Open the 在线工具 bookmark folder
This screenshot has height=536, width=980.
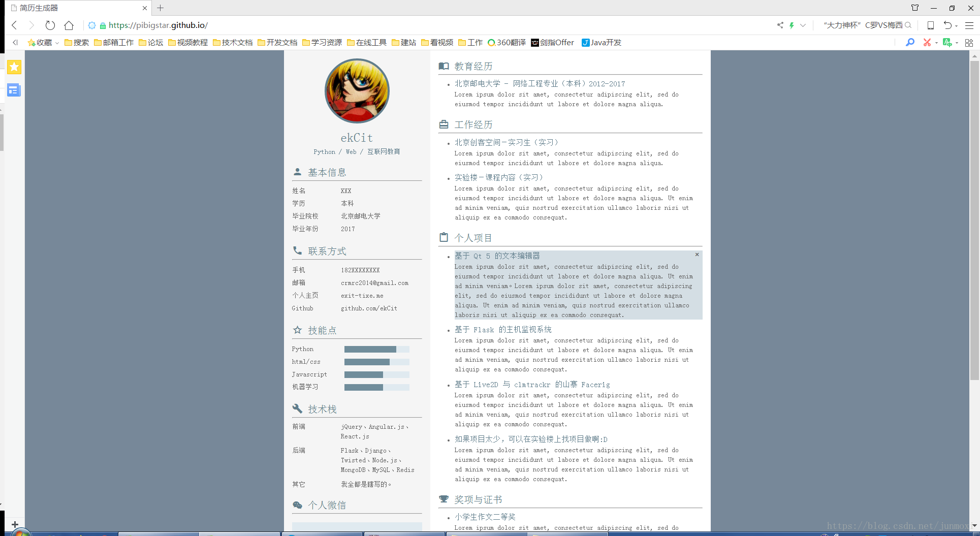pyautogui.click(x=367, y=43)
